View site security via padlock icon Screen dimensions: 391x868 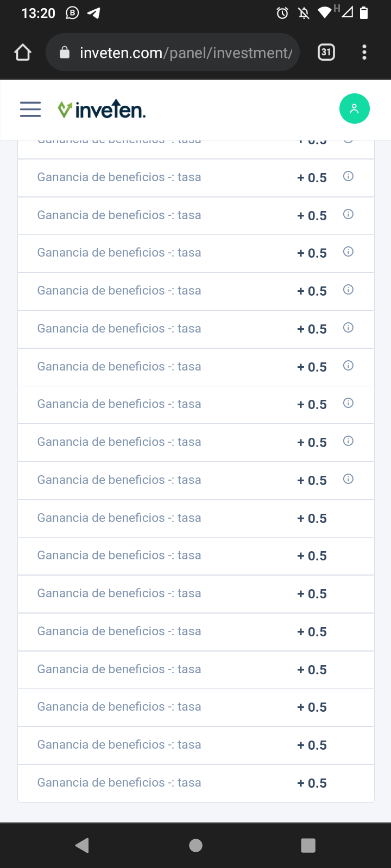(65, 52)
